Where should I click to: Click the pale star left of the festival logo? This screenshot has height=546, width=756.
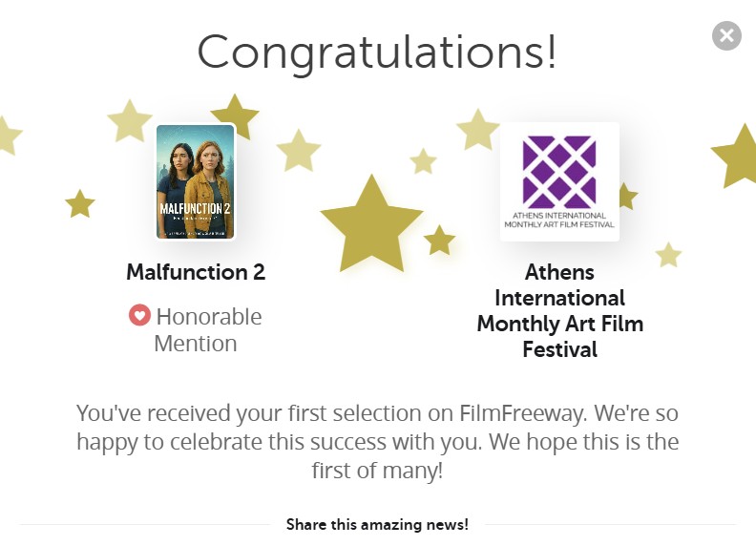tap(477, 130)
